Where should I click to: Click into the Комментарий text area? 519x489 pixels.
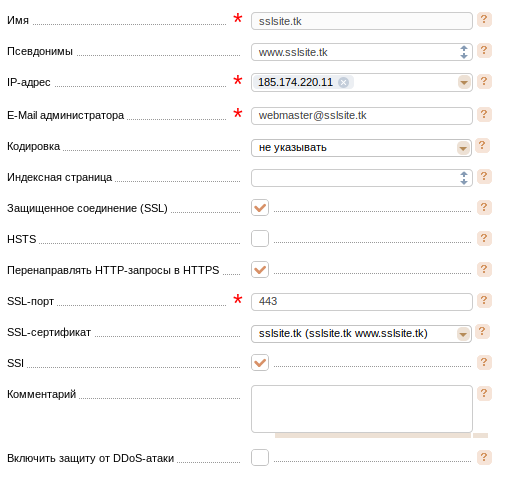[x=362, y=409]
